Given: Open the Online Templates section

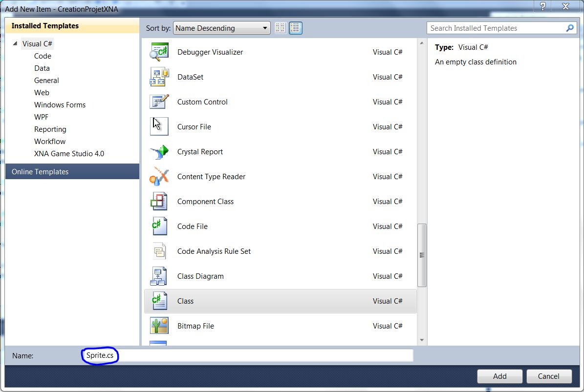Looking at the screenshot, I should point(40,172).
